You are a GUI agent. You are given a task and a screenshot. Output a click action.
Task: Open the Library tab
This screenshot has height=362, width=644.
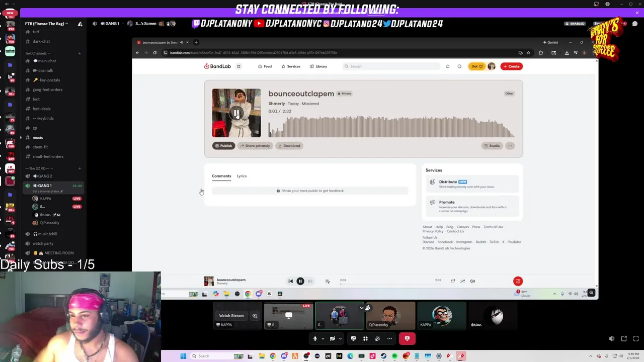[x=318, y=66]
